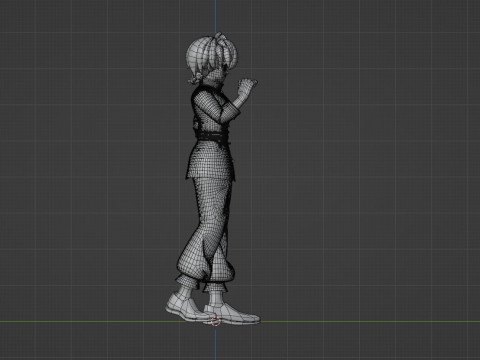The height and width of the screenshot is (360, 480).
Task: Click the 3D cursor at the origin
Action: point(216,322)
